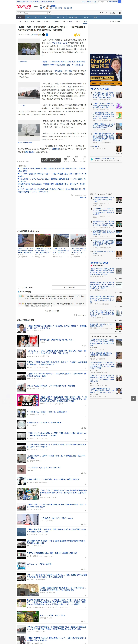138x644 pixels.
Task: Open related article about 31日昼頃まで津波
Action: click(51, 170)
